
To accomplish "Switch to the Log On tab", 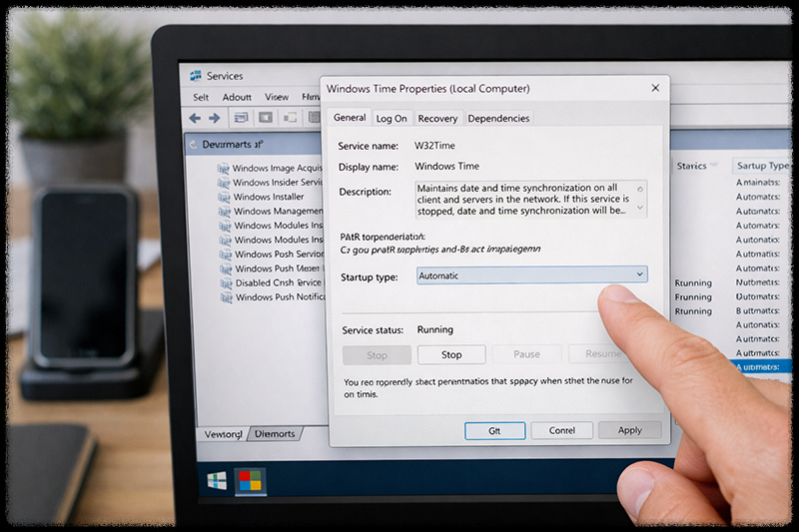I will [x=392, y=119].
